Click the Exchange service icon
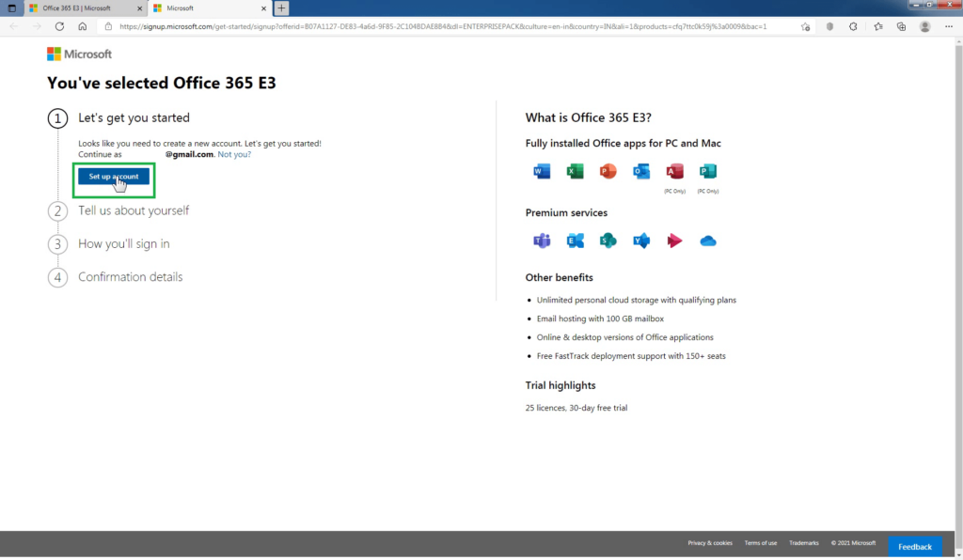 tap(575, 241)
